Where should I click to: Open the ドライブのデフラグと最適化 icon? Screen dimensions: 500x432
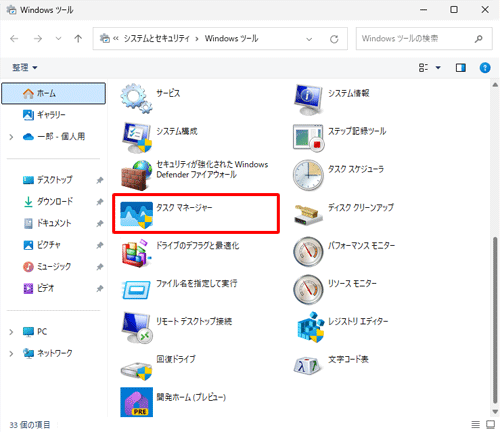click(x=136, y=253)
